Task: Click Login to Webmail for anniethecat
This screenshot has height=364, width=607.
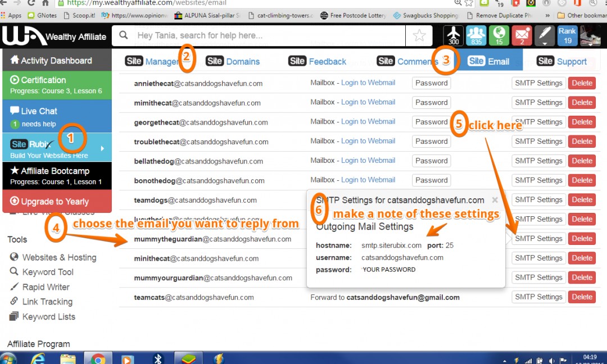Action: [x=368, y=83]
